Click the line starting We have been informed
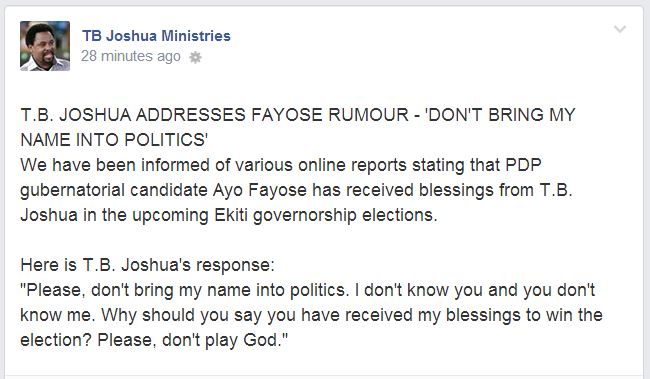The height and width of the screenshot is (379, 650). click(x=281, y=165)
